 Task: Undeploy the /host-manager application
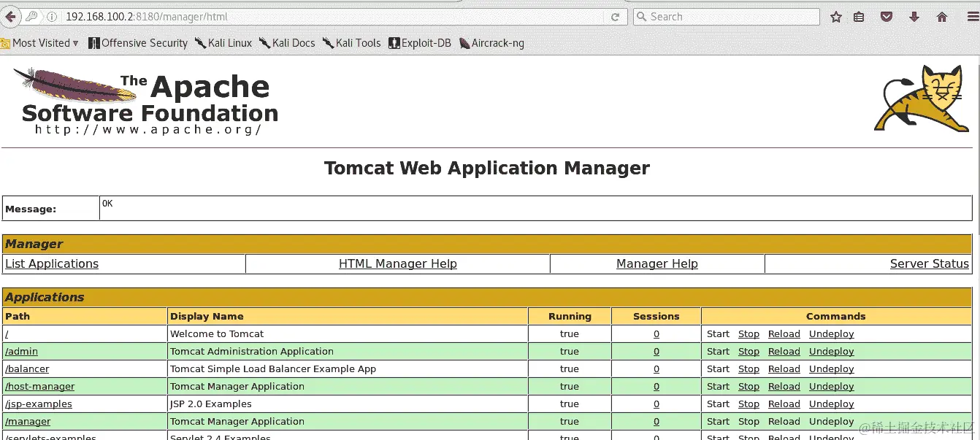tap(832, 387)
